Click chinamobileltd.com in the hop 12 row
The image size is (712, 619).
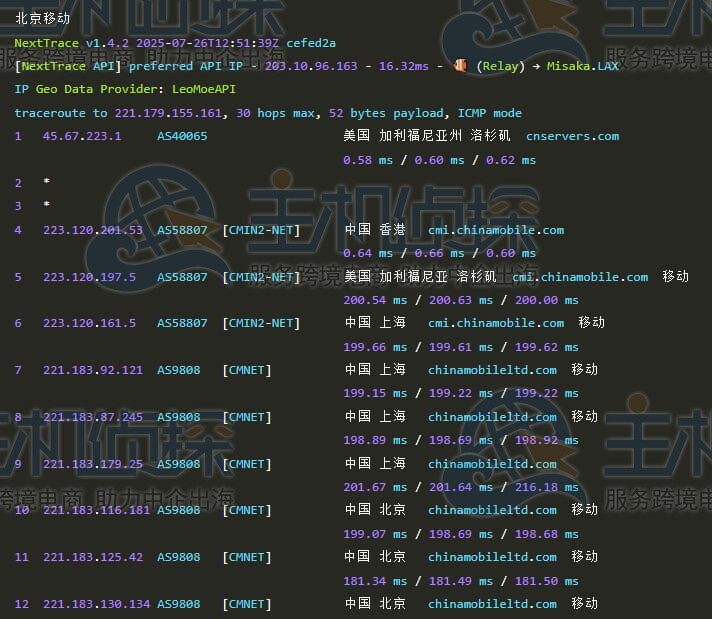[492, 604]
